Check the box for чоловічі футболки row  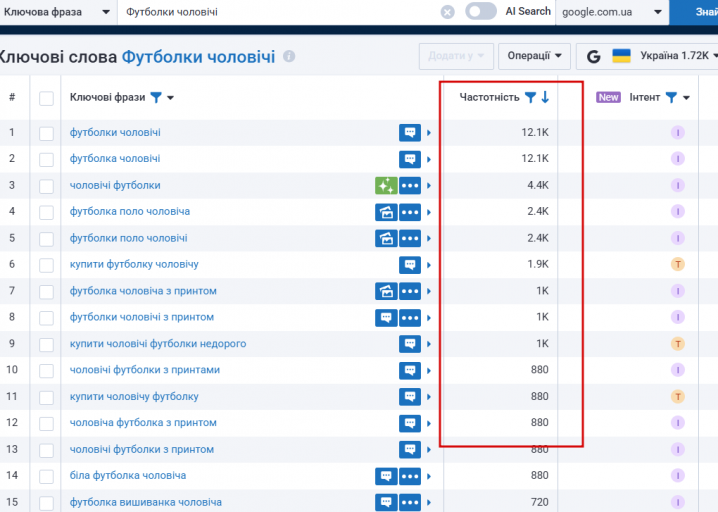click(46, 186)
